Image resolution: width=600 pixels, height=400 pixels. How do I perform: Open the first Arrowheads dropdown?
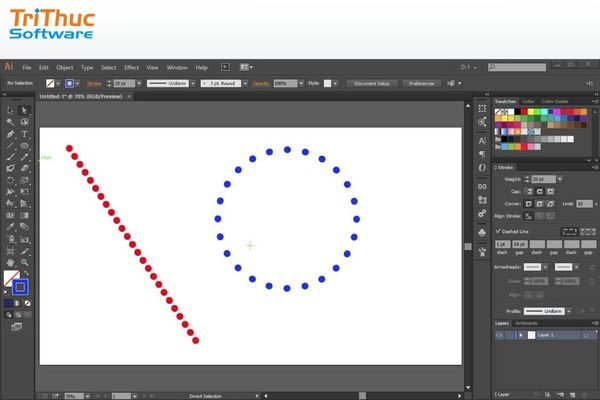point(545,267)
